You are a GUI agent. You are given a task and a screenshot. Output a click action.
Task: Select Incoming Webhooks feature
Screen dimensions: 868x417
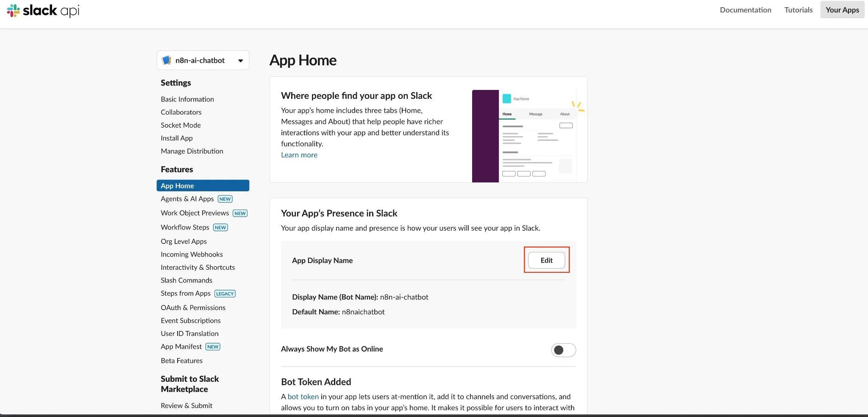point(192,254)
